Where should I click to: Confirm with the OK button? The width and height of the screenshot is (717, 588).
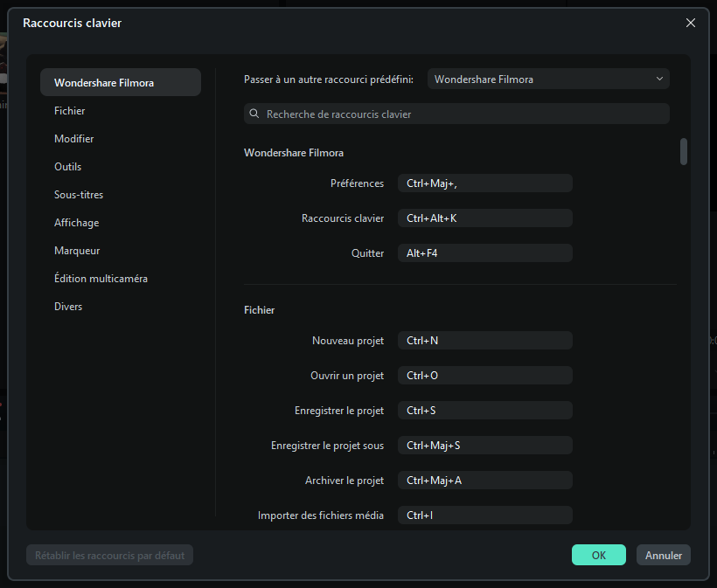[599, 555]
